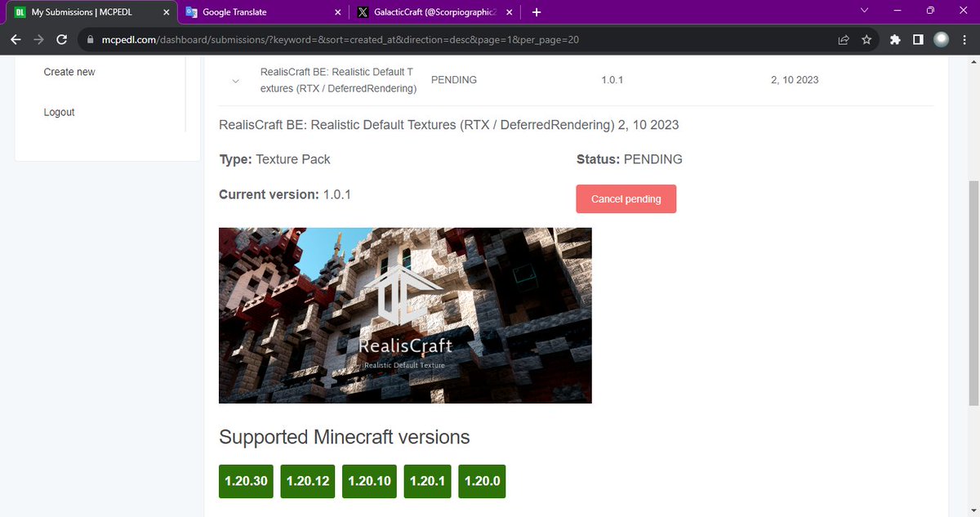Screen dimensions: 980x517
Task: Select the 1.20.1 version tag
Action: tap(427, 481)
